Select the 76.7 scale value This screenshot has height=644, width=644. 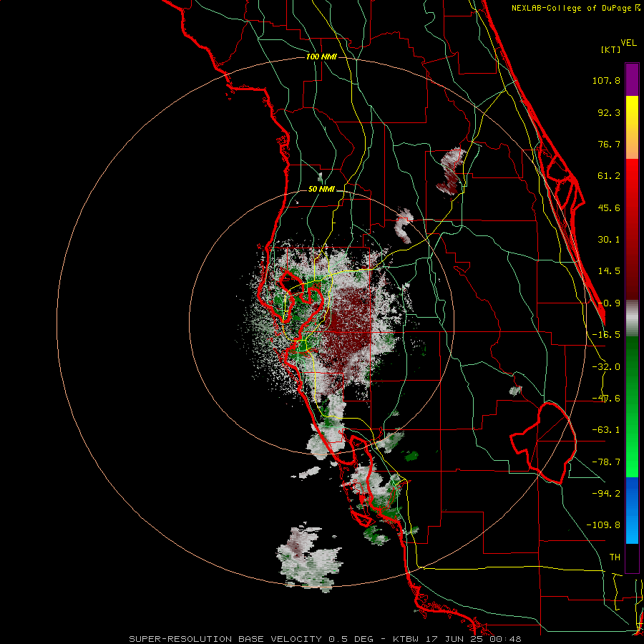609,144
